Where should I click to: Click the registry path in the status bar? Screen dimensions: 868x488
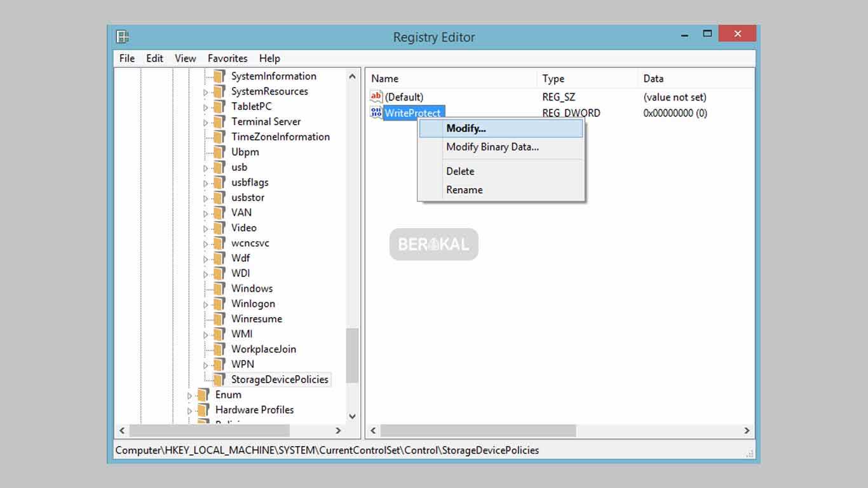326,450
